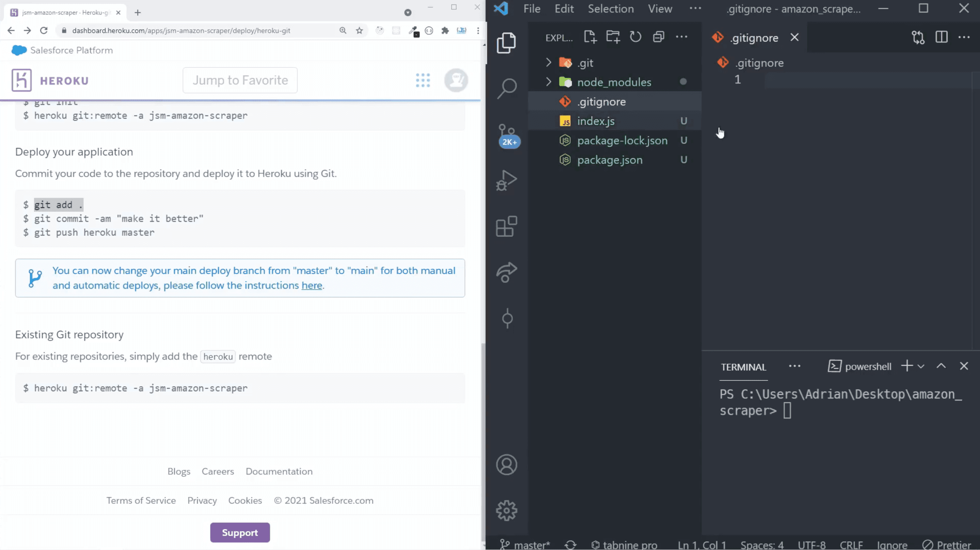
Task: Close the terminal panel
Action: (964, 366)
